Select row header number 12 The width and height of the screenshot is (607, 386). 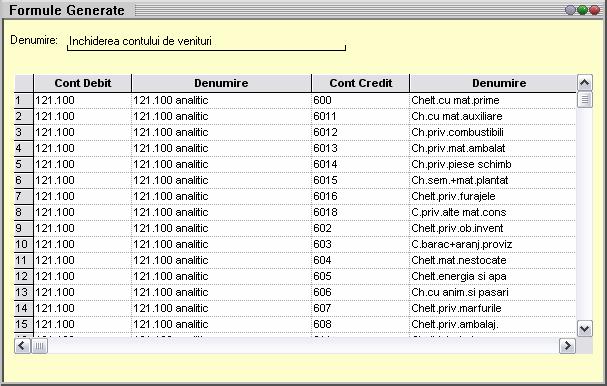pyautogui.click(x=24, y=276)
